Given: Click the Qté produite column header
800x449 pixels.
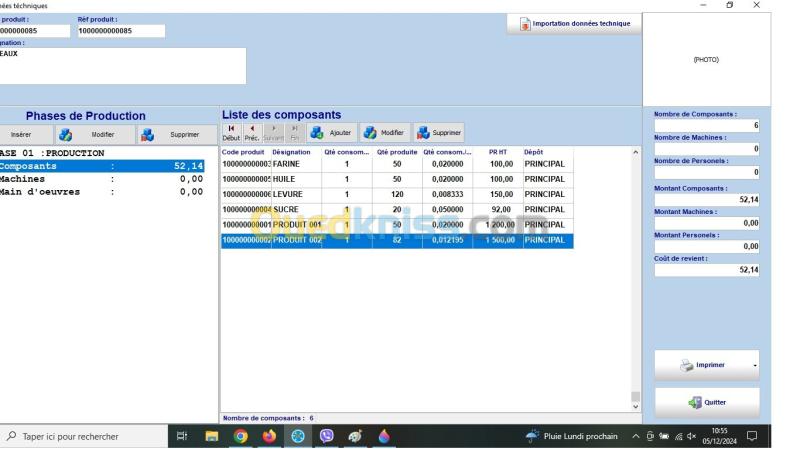Looking at the screenshot, I should coord(397,152).
